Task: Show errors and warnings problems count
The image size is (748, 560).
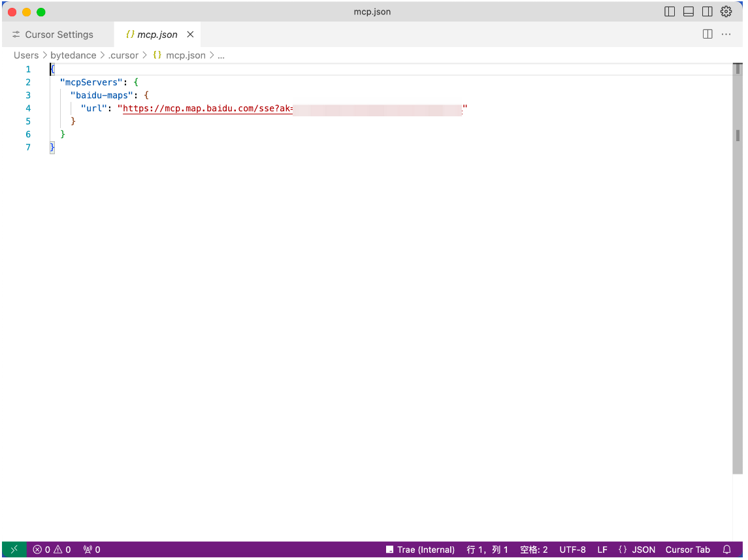Action: click(x=52, y=550)
